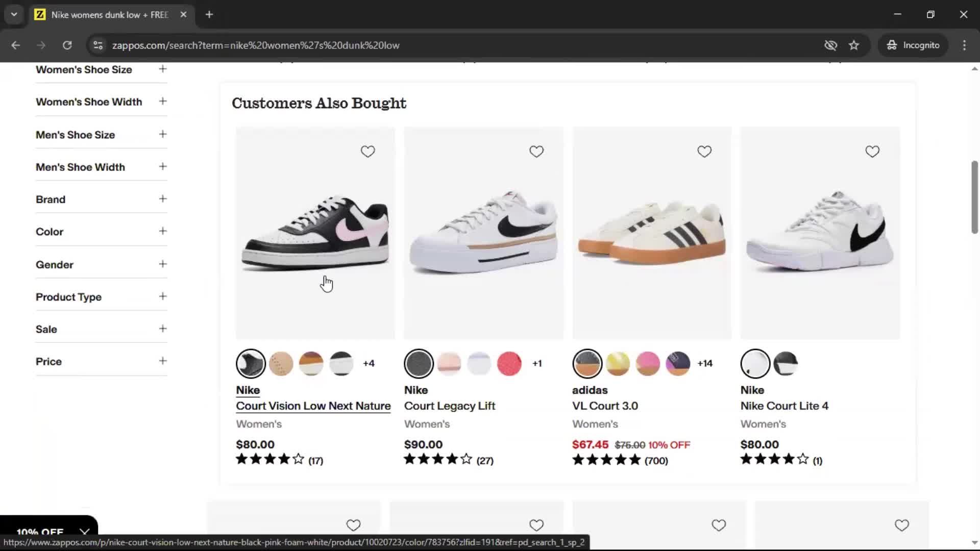Select pink swatch for VL Court 3.0
The image size is (980, 551).
pos(648,364)
